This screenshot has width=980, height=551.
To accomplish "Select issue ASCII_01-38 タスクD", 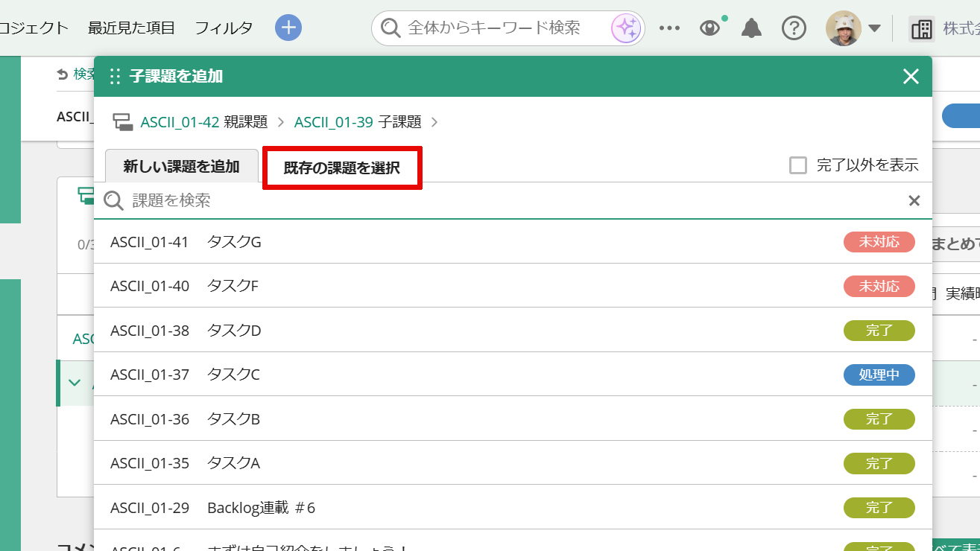I will pyautogui.click(x=513, y=330).
